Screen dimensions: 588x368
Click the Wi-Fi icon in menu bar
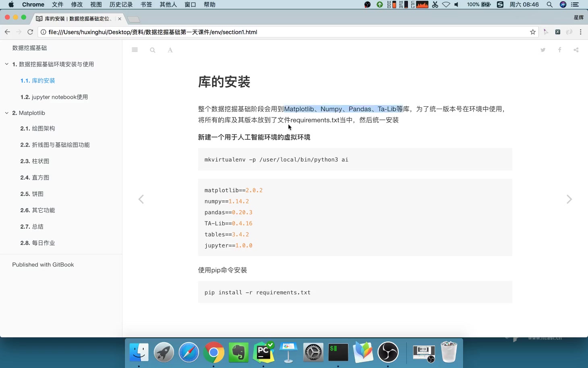(x=446, y=4)
